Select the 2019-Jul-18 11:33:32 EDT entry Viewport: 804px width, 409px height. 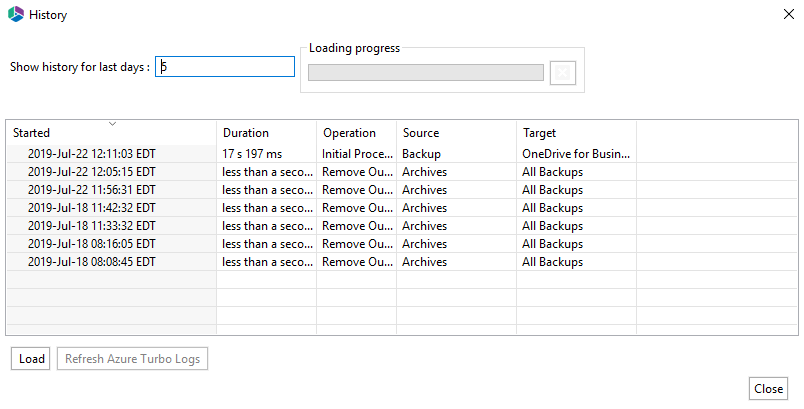(92, 226)
